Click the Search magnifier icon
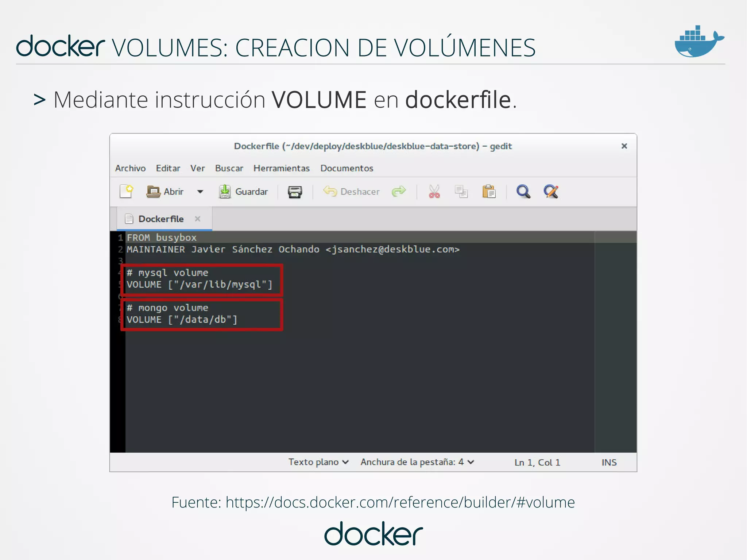 tap(523, 192)
